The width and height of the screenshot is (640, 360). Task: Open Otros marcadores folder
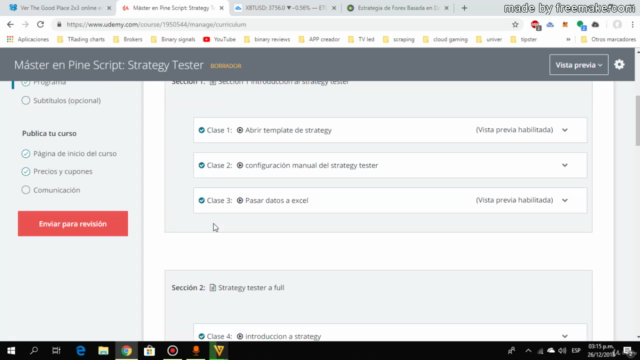[608, 39]
